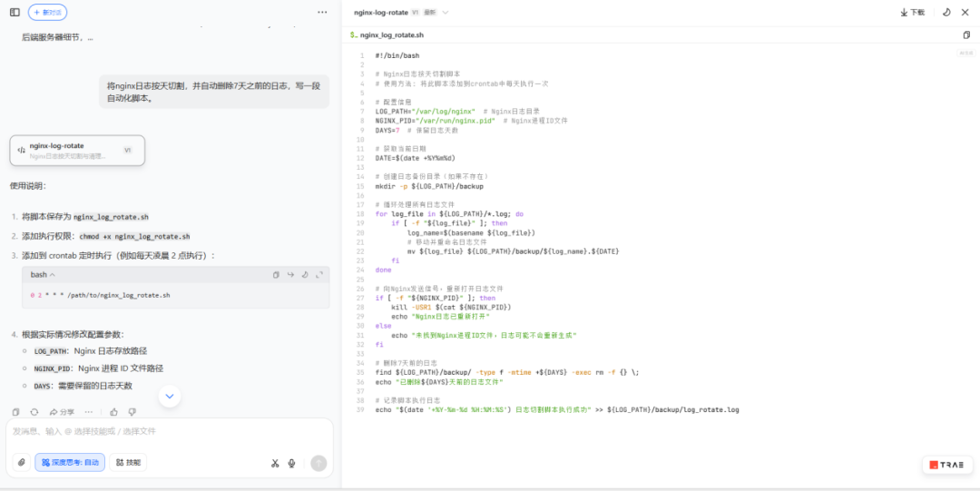Image resolution: width=980 pixels, height=491 pixels.
Task: Click the find ${LOG_PATH}/backup/ code line
Action: click(x=507, y=372)
